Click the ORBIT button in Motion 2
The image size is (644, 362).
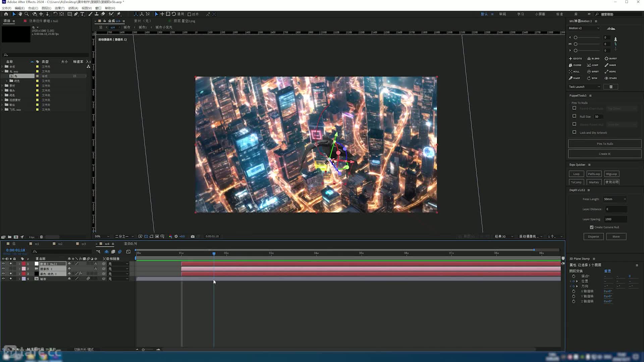[593, 72]
